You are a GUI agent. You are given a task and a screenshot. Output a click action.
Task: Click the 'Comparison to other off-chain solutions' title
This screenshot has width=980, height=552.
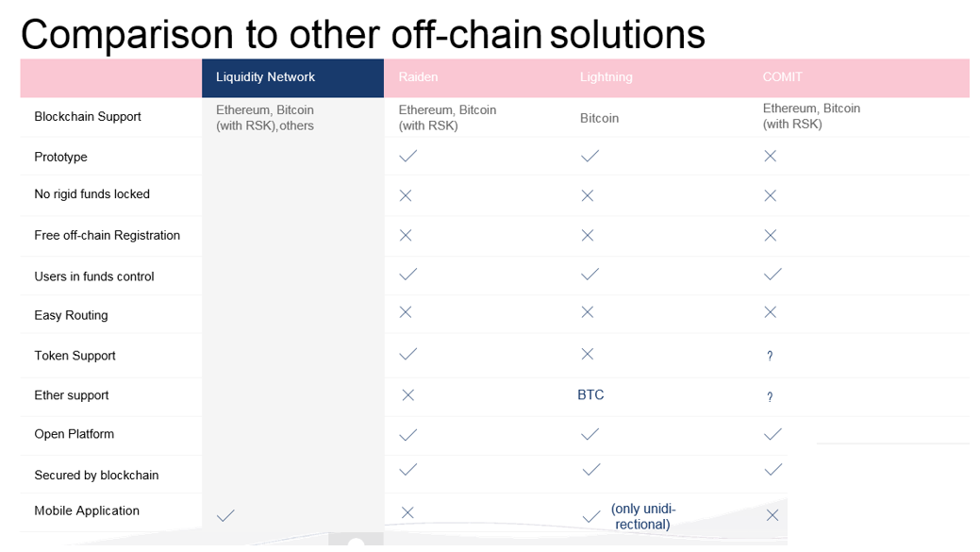[x=363, y=34]
